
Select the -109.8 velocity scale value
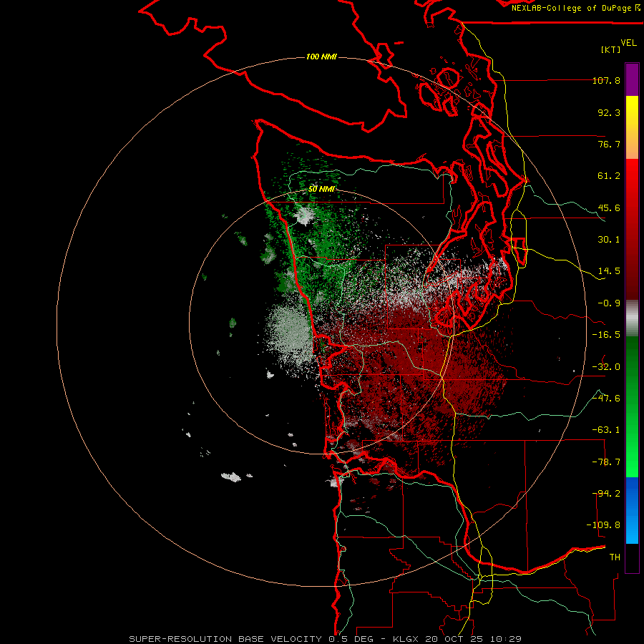click(603, 525)
